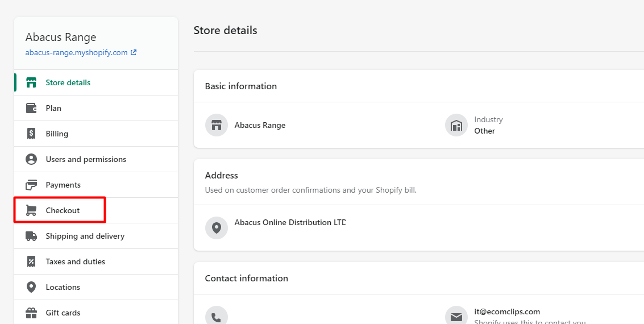Click the Abacus Online Distribution LTD address
Screen dimensions: 644x324
coord(290,223)
